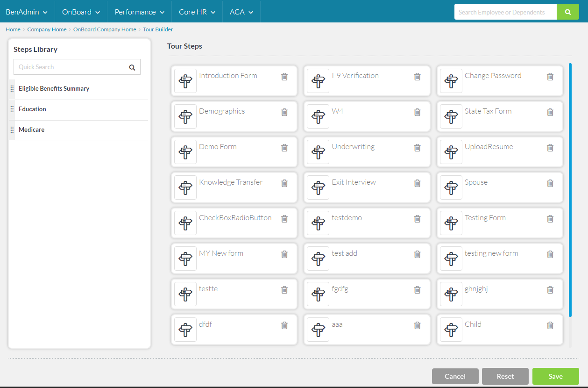Focus the Search Employee or Dependents field

[505, 12]
